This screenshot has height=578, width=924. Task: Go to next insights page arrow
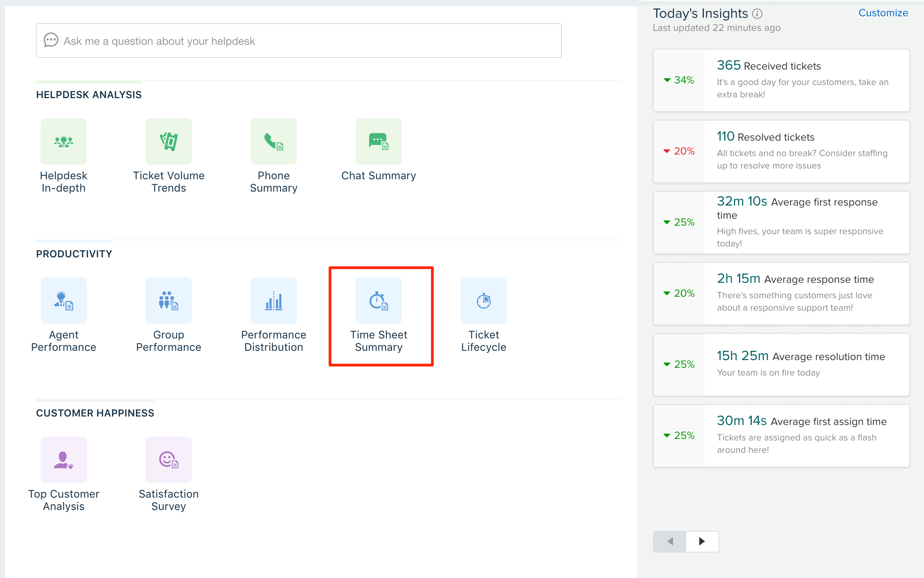pyautogui.click(x=702, y=541)
